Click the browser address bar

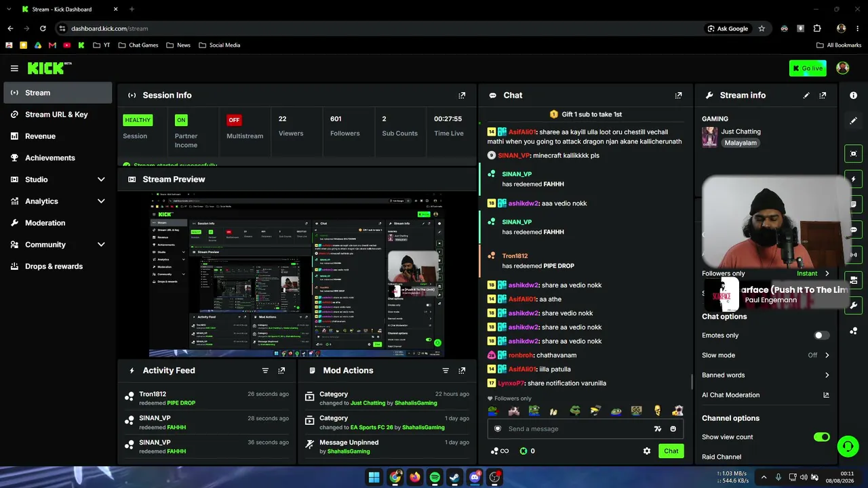380,28
